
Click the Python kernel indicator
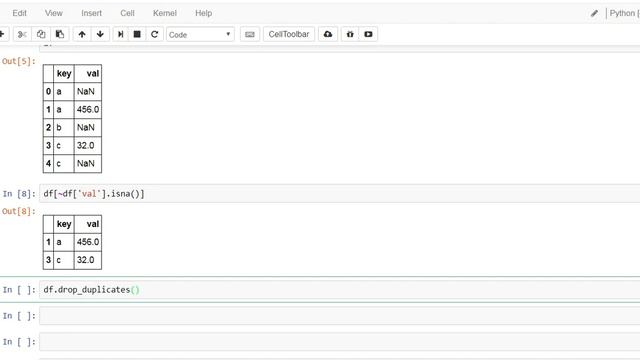pos(624,13)
